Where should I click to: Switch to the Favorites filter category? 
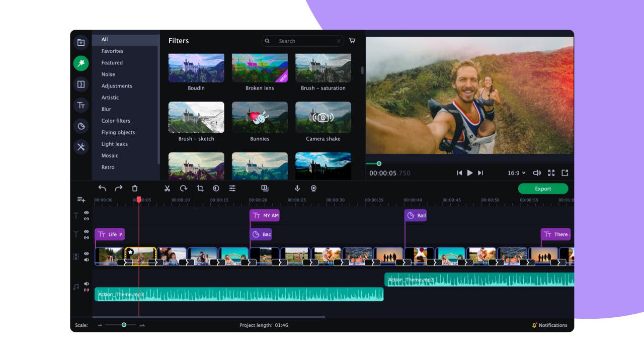(x=111, y=51)
